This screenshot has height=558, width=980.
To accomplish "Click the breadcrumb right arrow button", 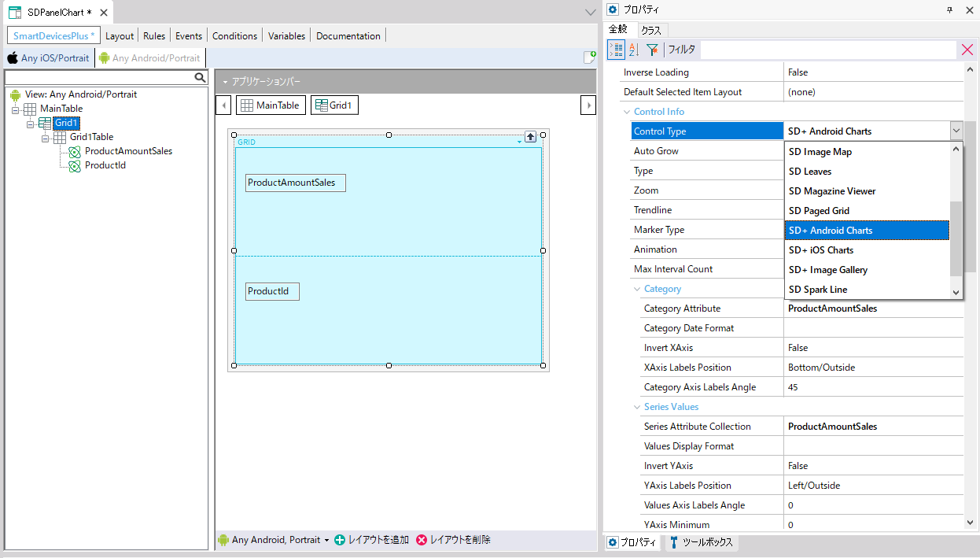I will click(x=588, y=105).
